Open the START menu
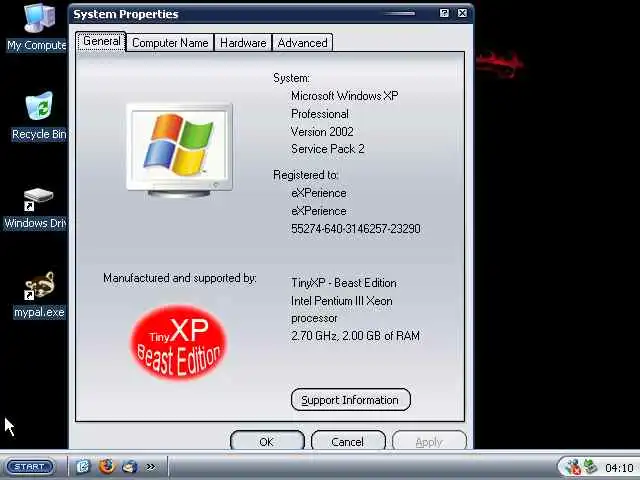 (31, 467)
